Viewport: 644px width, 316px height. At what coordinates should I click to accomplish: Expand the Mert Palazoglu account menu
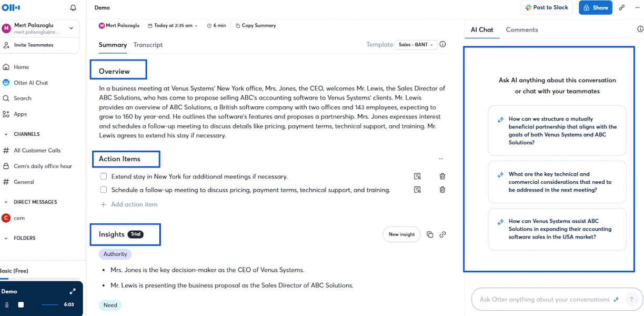pyautogui.click(x=71, y=28)
